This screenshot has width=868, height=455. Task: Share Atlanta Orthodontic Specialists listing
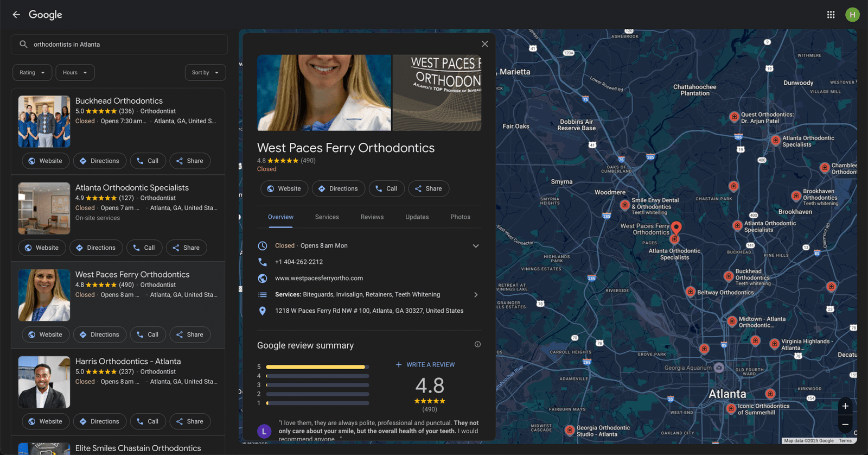pyautogui.click(x=186, y=248)
